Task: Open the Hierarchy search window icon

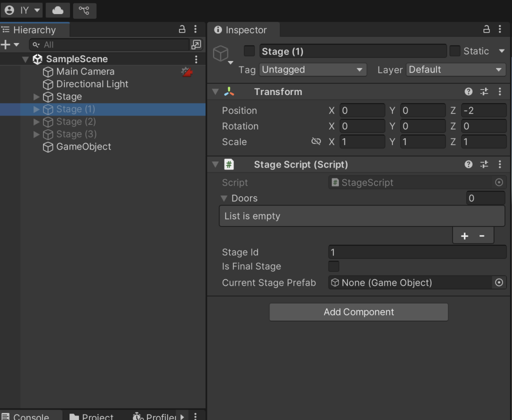Action: (x=196, y=44)
